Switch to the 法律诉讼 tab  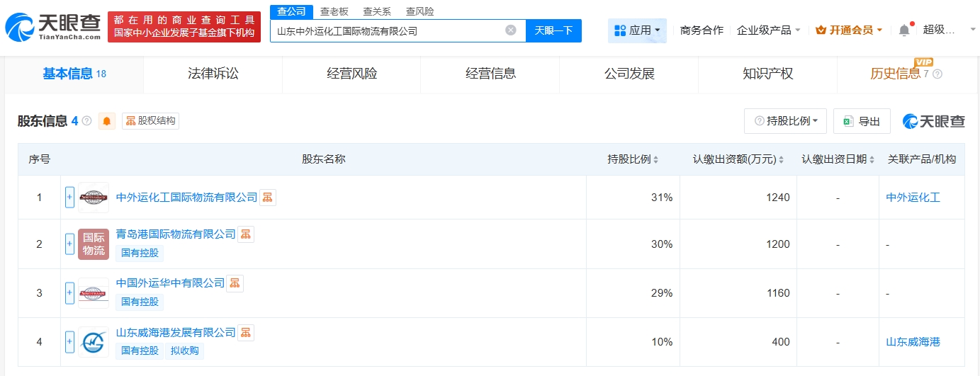213,74
